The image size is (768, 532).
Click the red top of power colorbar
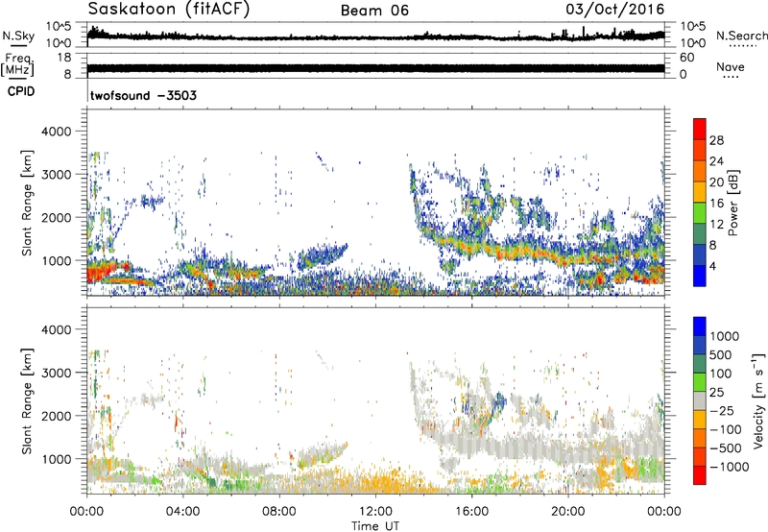click(700, 129)
